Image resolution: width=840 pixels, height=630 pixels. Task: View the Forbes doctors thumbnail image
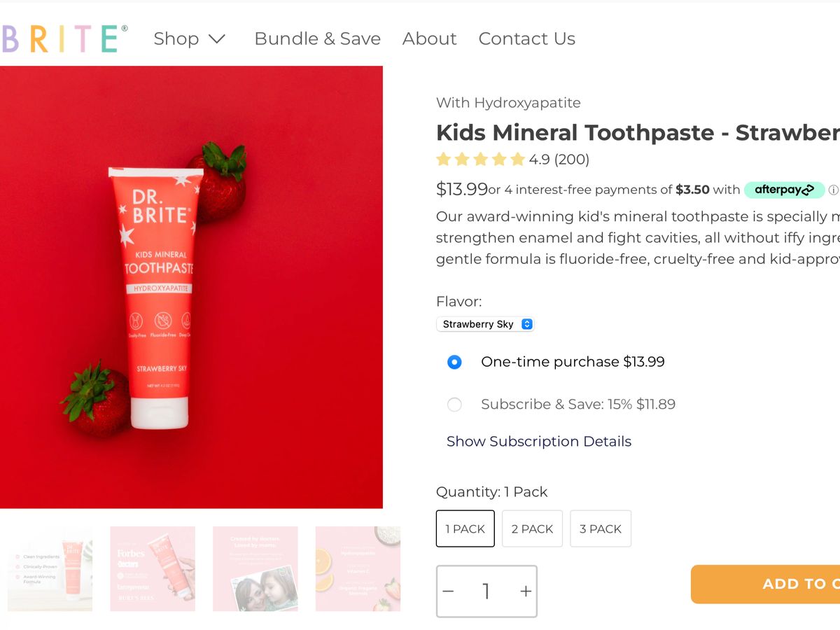153,568
